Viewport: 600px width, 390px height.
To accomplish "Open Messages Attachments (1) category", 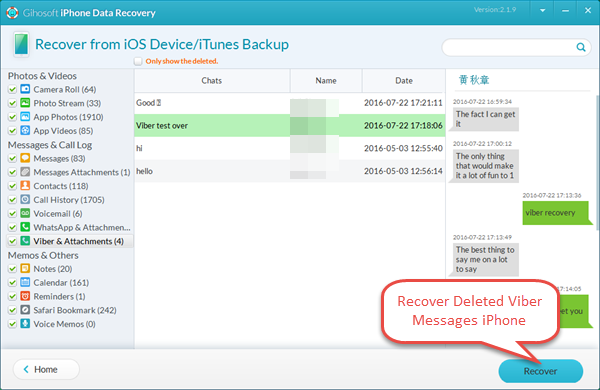I will tap(82, 172).
